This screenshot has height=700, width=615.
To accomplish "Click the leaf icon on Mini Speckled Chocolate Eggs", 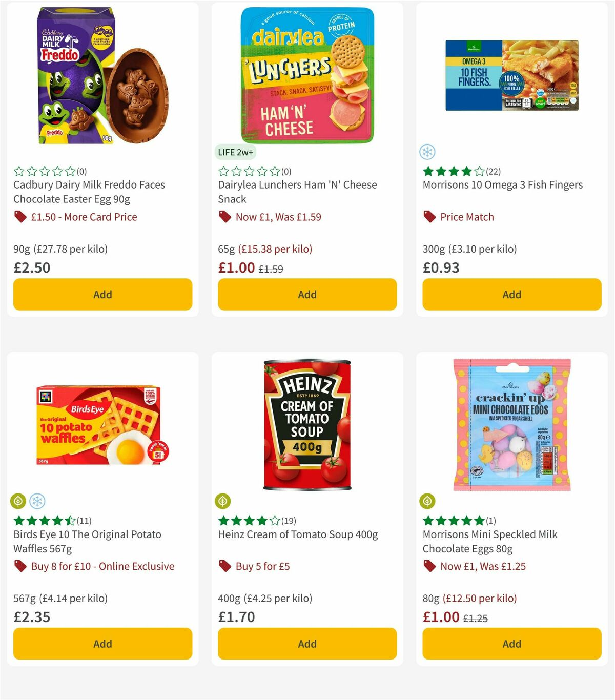I will point(427,502).
